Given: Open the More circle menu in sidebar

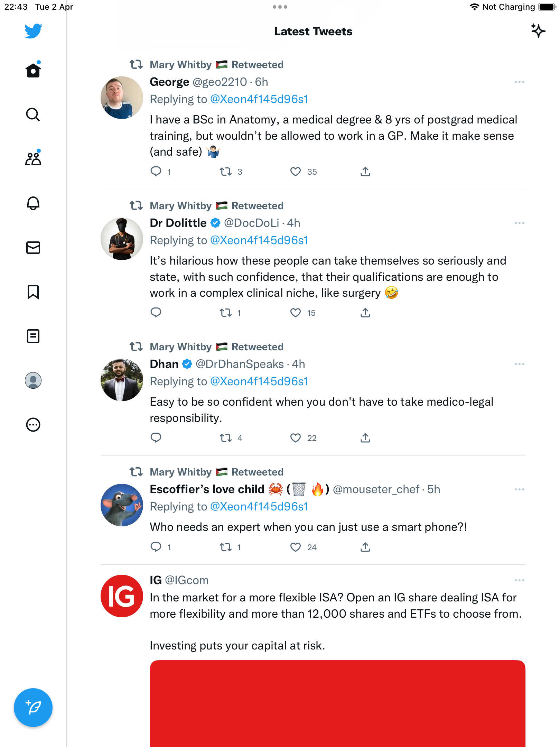Looking at the screenshot, I should [33, 425].
